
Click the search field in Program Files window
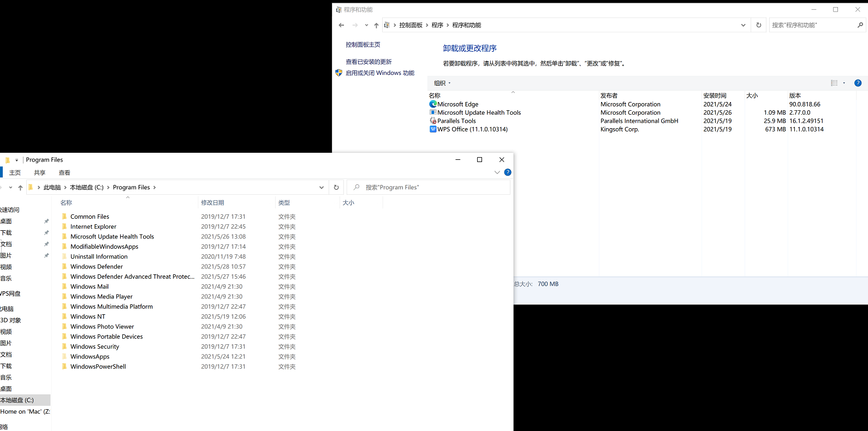pos(428,187)
